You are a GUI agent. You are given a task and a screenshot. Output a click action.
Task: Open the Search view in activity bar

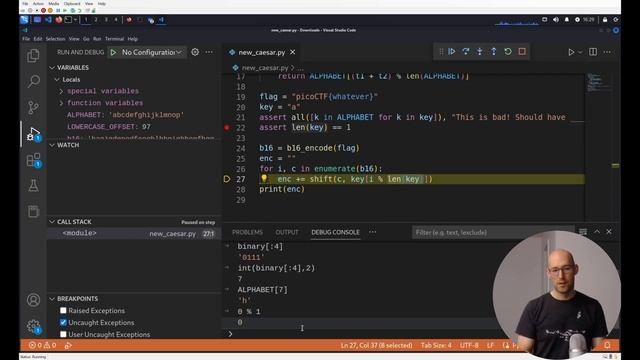[33, 81]
